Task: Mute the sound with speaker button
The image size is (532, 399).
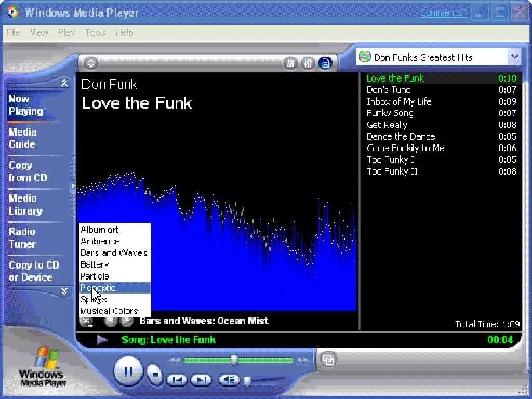Action: click(229, 380)
